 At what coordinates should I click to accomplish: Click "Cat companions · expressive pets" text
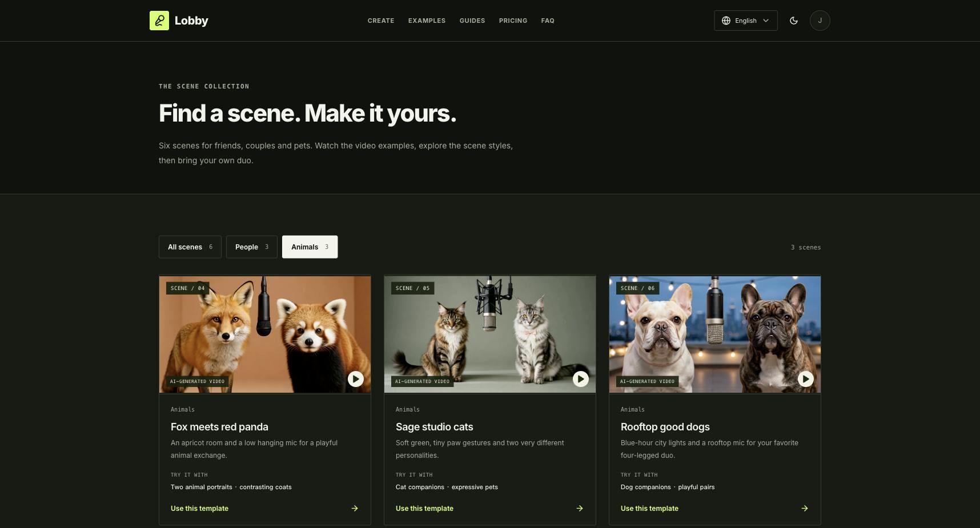(x=447, y=487)
